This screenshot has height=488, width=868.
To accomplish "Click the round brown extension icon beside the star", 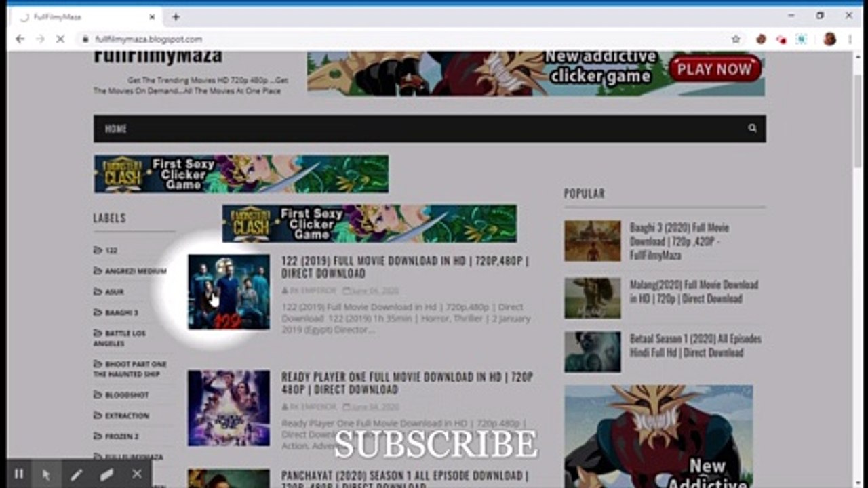I will [761, 39].
